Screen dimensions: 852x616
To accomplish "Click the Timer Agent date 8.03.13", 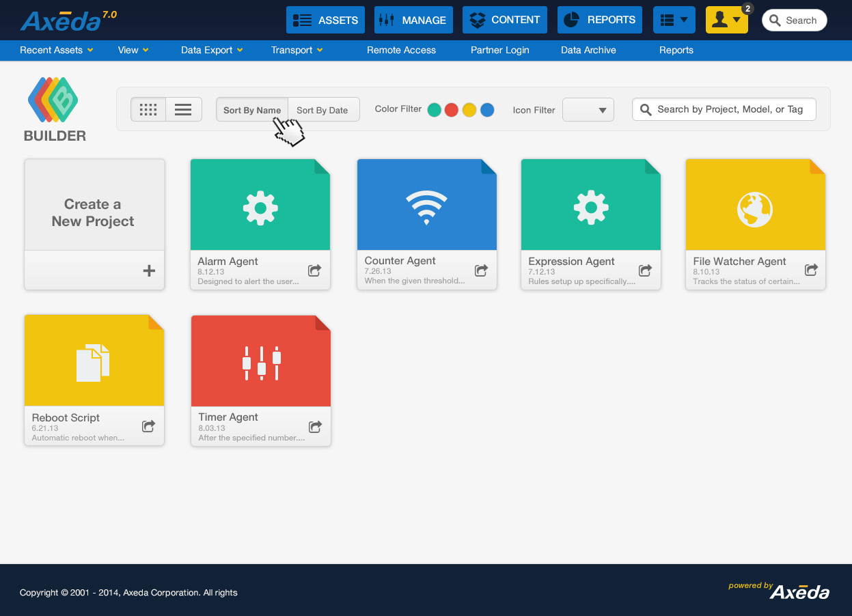I will coord(212,428).
